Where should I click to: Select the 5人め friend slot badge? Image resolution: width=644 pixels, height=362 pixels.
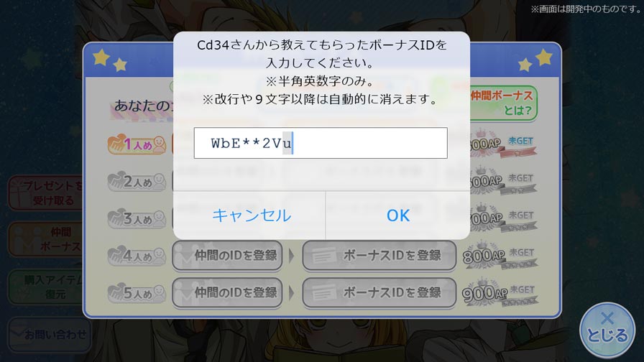137,293
